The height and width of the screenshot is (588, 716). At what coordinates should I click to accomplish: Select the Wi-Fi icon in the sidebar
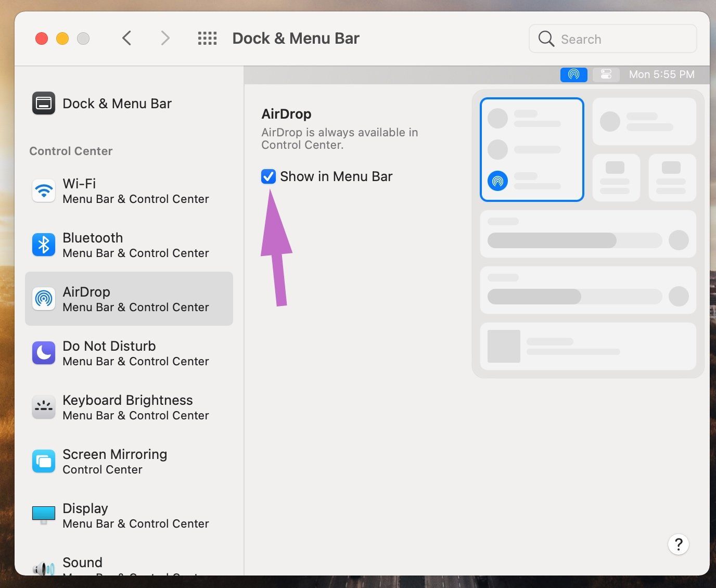point(44,191)
